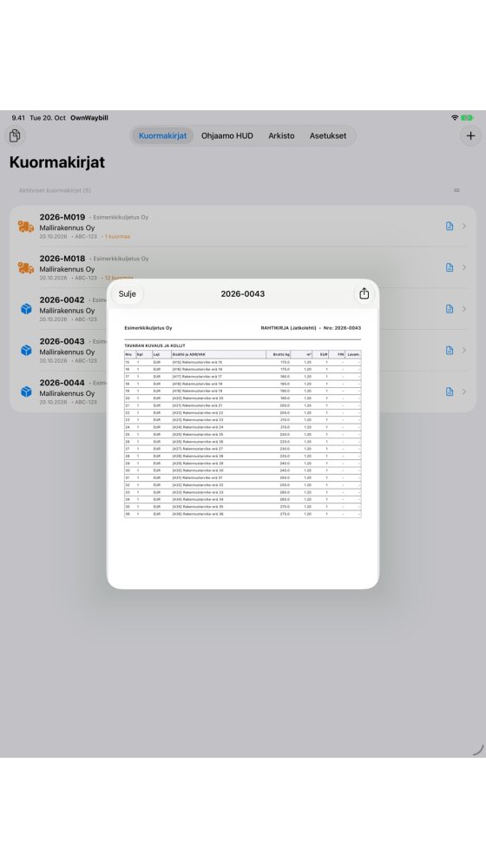Image resolution: width=486 pixels, height=868 pixels.
Task: Open document icon for 2026-M019
Action: (450, 226)
